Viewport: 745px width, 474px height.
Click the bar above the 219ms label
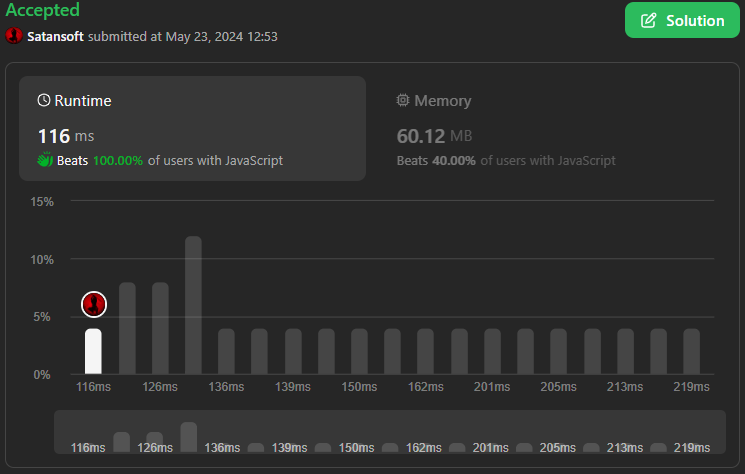(691, 351)
